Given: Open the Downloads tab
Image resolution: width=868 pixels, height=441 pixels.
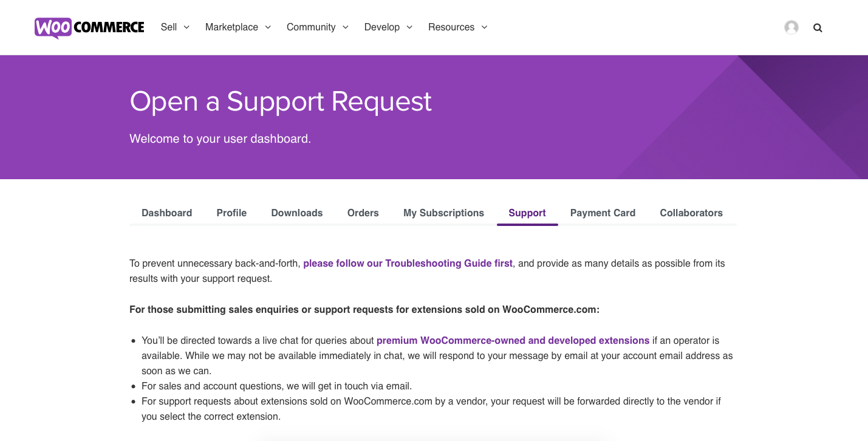Looking at the screenshot, I should pyautogui.click(x=297, y=213).
